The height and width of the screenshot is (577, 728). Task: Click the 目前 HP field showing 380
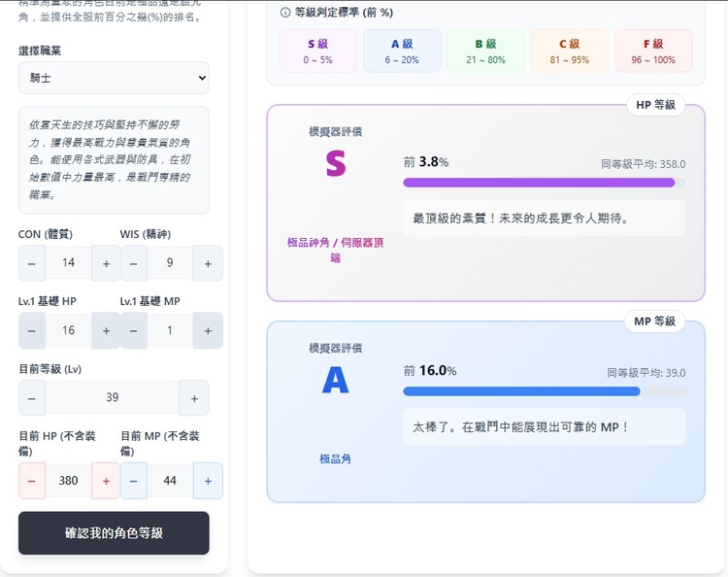(68, 481)
